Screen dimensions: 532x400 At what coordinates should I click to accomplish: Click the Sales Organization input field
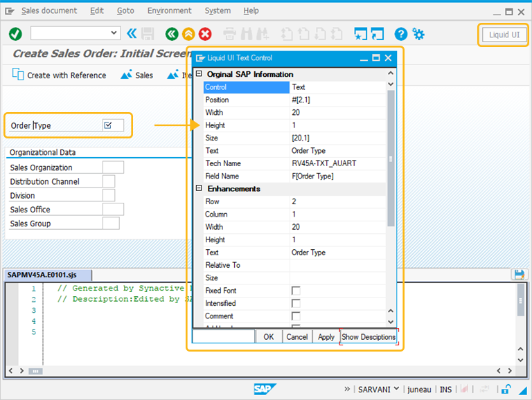[x=114, y=167]
